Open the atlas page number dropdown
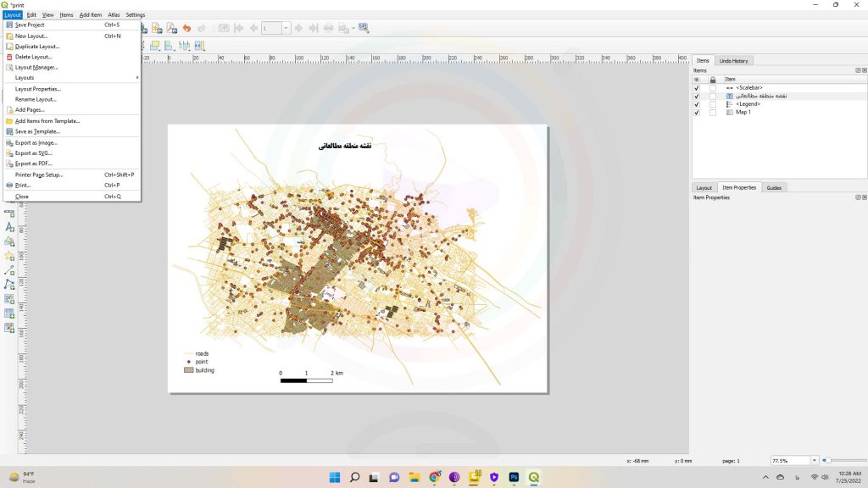This screenshot has width=868, height=488. coord(286,28)
